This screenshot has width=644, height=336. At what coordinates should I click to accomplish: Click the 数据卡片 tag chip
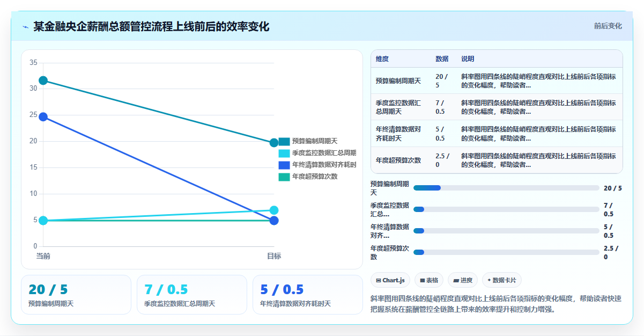click(x=501, y=280)
